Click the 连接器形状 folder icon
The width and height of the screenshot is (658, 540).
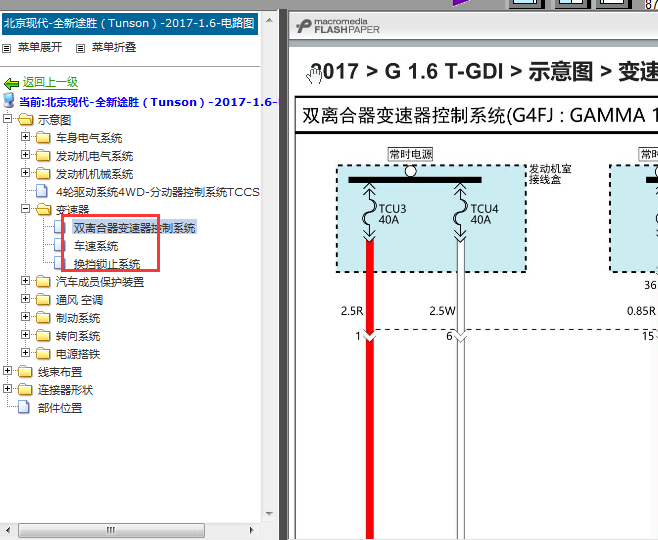tap(25, 390)
